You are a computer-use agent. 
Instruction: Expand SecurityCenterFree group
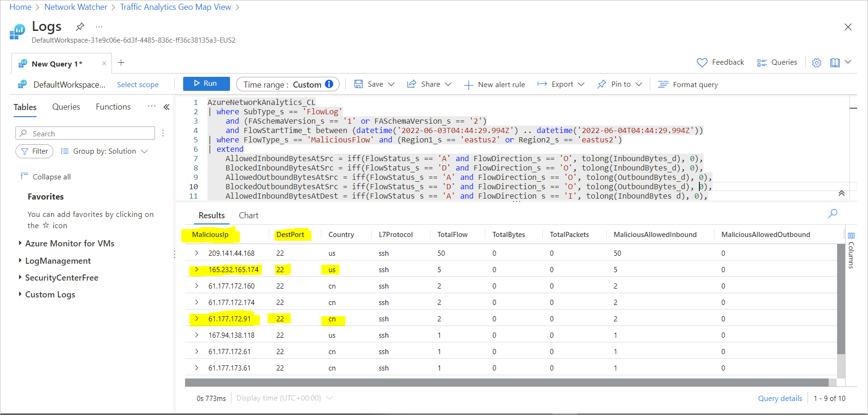20,277
